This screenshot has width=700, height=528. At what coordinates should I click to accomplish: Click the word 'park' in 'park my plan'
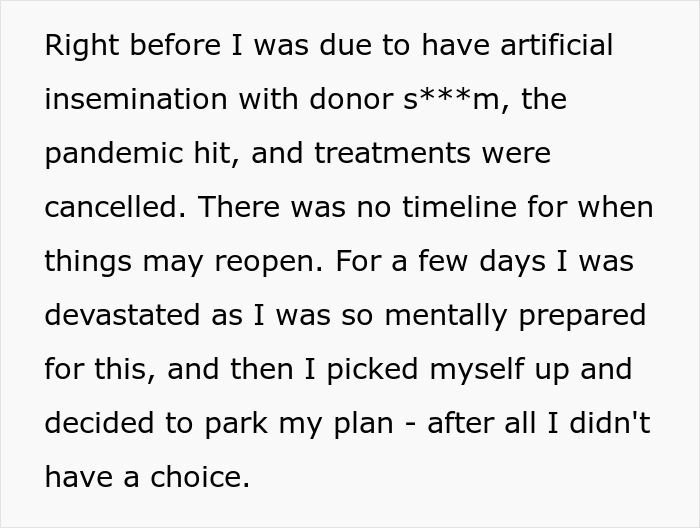coord(236,424)
